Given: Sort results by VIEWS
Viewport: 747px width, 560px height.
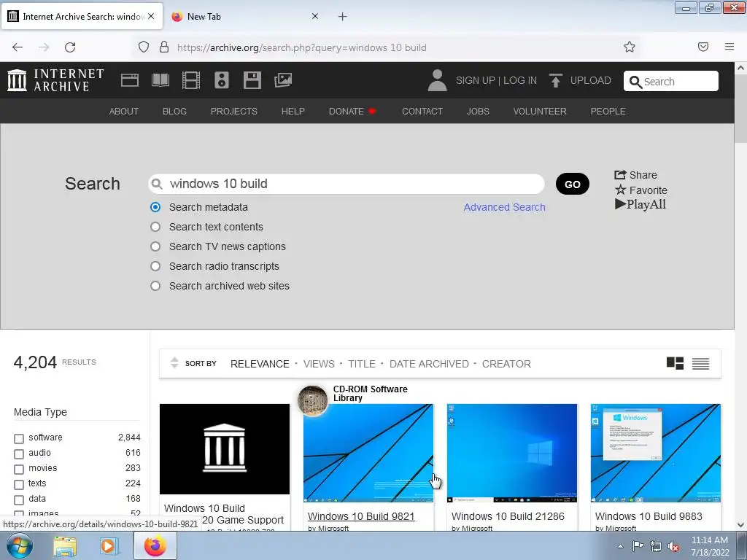Looking at the screenshot, I should coord(319,364).
